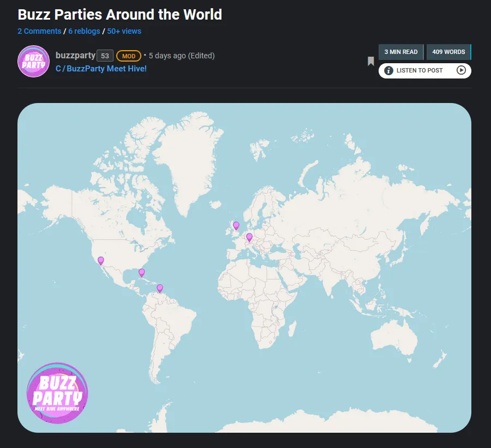Select the map pin near Florida
The height and width of the screenshot is (448, 491).
(141, 273)
